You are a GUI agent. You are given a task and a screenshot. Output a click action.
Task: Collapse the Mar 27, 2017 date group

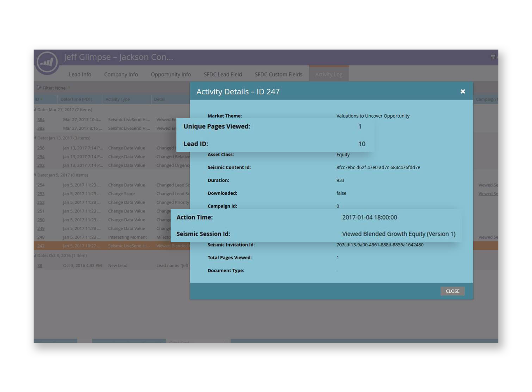[35, 109]
